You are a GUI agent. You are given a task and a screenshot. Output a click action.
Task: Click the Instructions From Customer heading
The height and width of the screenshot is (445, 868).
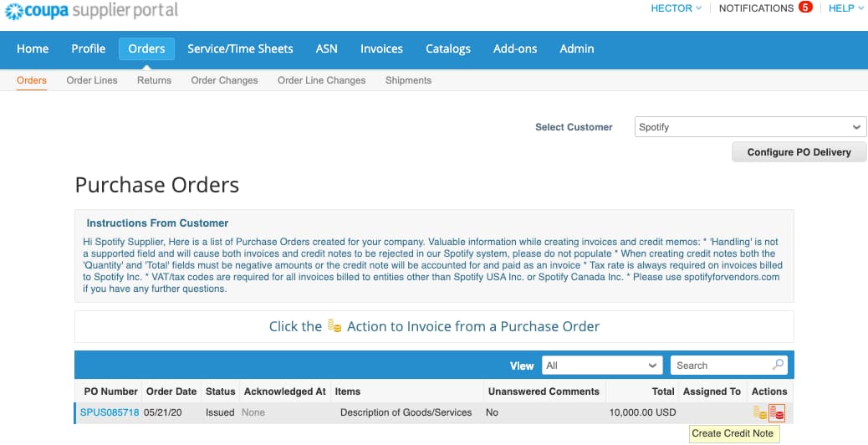[157, 223]
